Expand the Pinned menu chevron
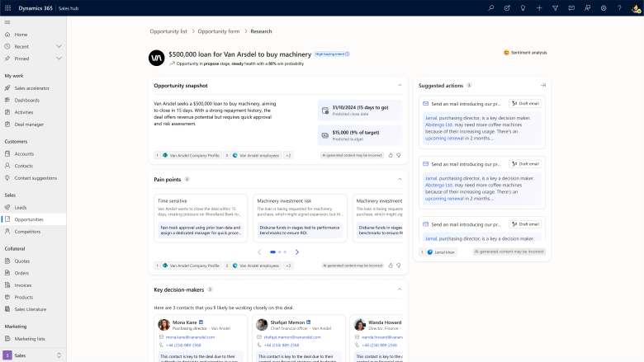Image resolution: width=644 pixels, height=362 pixels. click(x=59, y=59)
